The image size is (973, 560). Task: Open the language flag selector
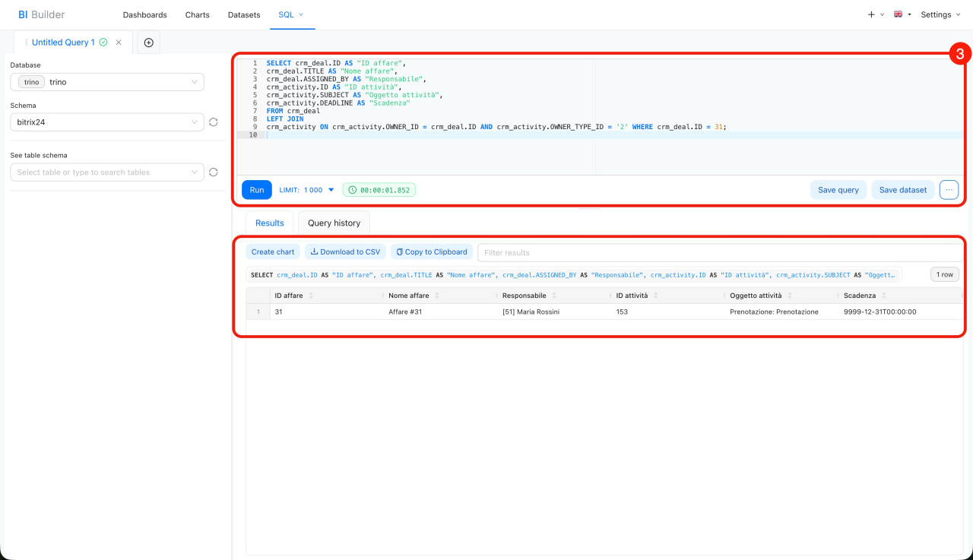[x=902, y=14]
